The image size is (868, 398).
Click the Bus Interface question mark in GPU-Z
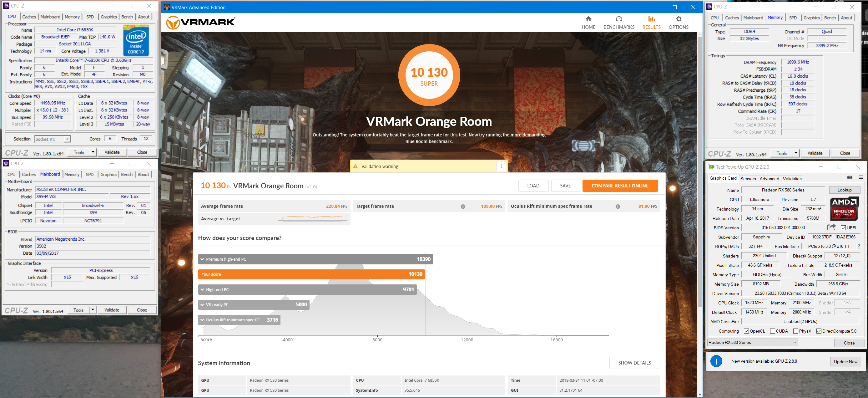coord(859,247)
